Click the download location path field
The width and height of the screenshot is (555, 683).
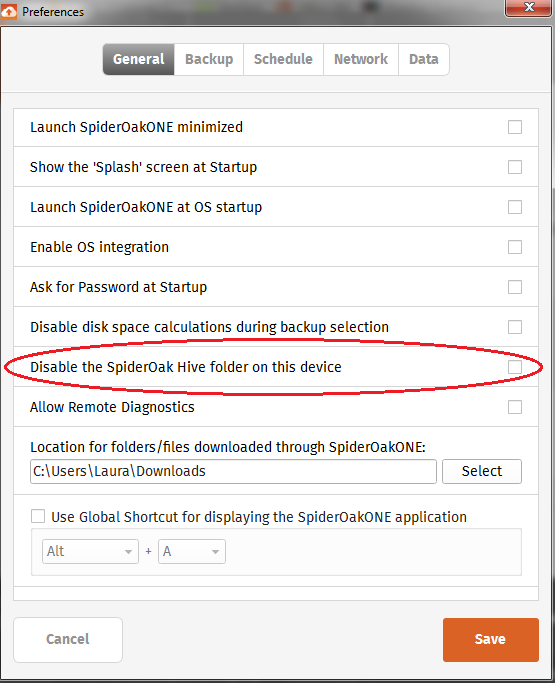coord(233,471)
